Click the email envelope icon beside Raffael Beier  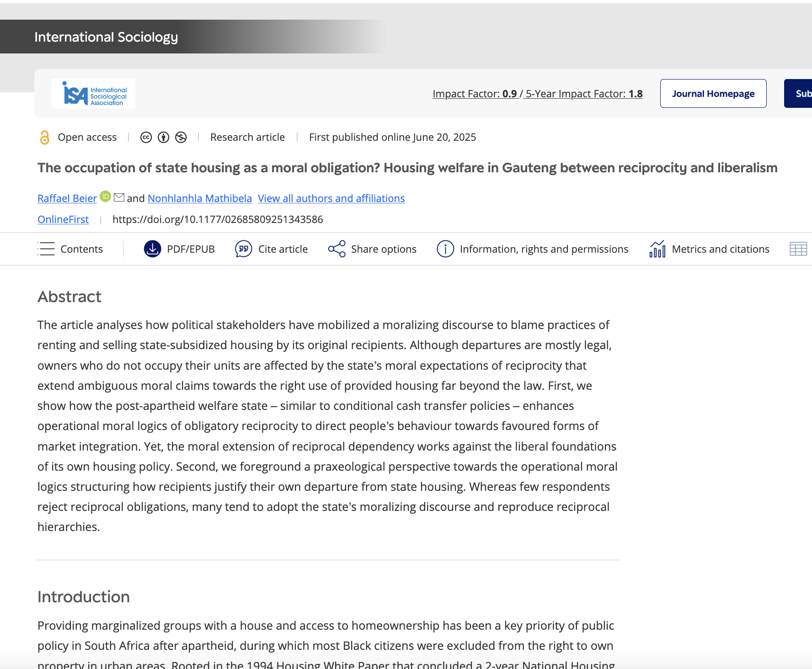tap(119, 197)
